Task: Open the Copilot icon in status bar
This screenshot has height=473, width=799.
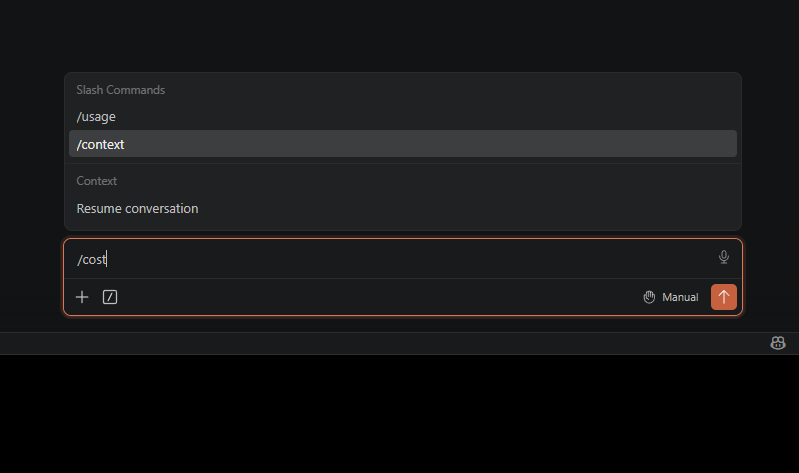Action: 778,343
